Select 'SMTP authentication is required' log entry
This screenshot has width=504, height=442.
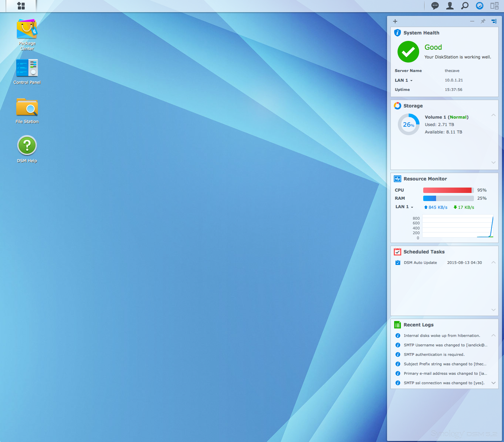(434, 354)
